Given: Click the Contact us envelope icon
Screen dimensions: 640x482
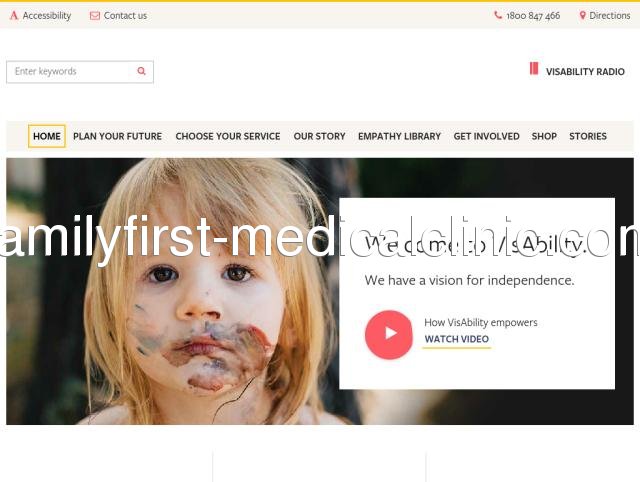Looking at the screenshot, I should (x=95, y=16).
